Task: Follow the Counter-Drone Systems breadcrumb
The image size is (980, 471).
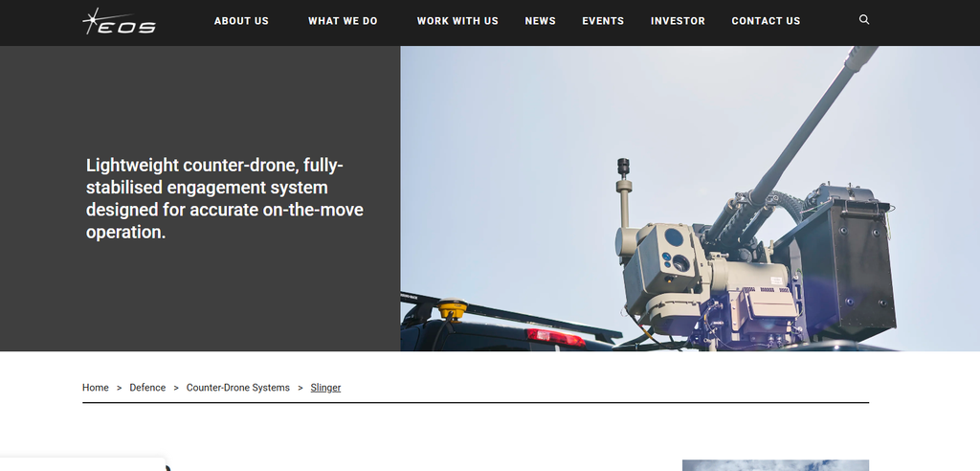Action: click(238, 388)
